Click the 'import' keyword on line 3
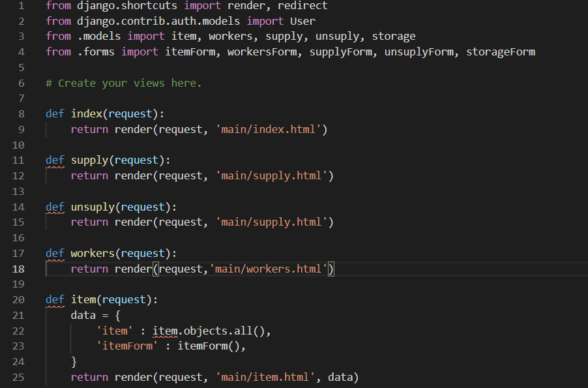 click(x=146, y=37)
